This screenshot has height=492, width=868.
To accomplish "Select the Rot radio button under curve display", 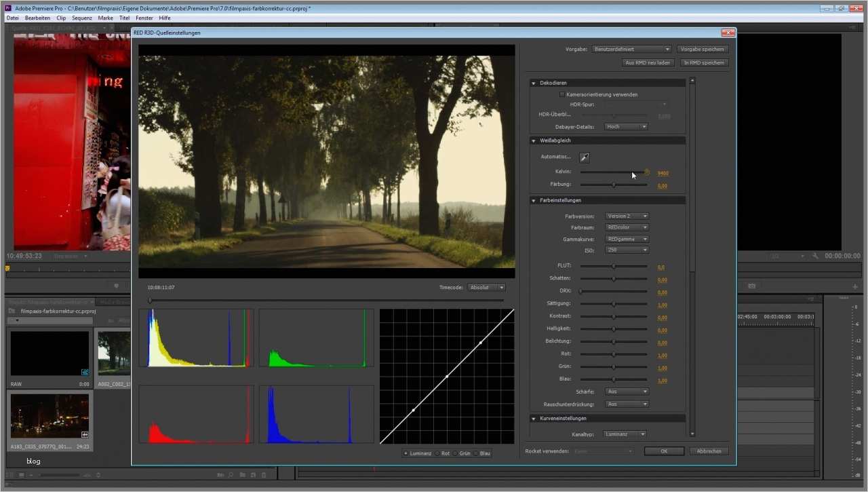I will click(437, 453).
